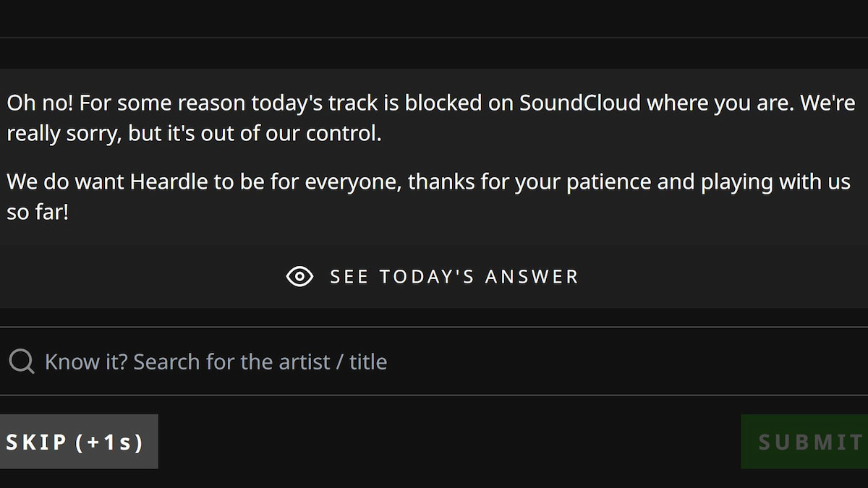The image size is (868, 488).
Task: Click the SEE TODAY'S ANSWER link
Action: 454,276
